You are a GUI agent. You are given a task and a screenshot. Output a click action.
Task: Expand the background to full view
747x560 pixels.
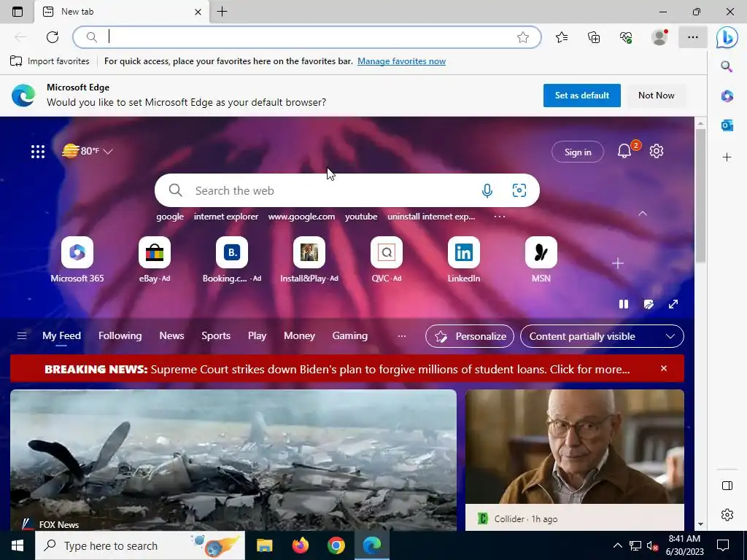click(x=673, y=304)
